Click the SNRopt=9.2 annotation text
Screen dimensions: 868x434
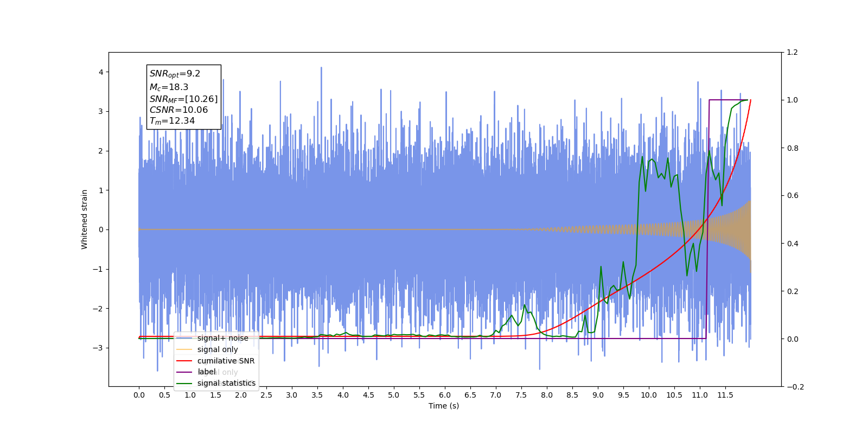[175, 74]
